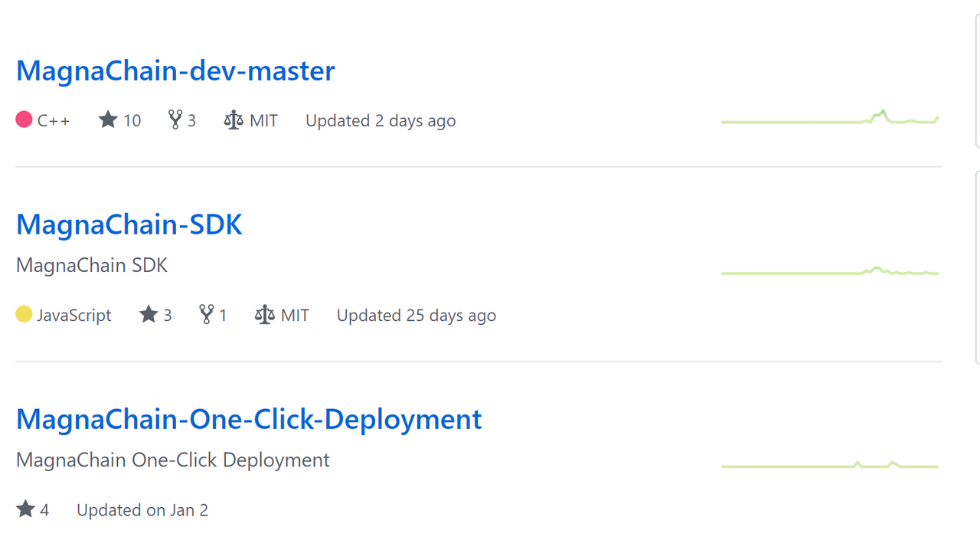Viewport: 980px width, 537px height.
Task: Click the MIT license scale icon for MagnaChain-dev-master
Action: tap(233, 120)
